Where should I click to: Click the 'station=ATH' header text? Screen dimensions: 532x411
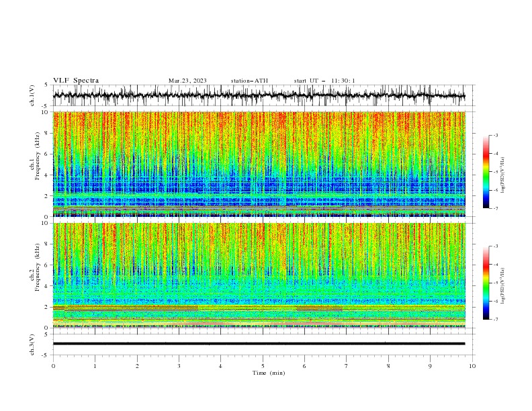[249, 81]
